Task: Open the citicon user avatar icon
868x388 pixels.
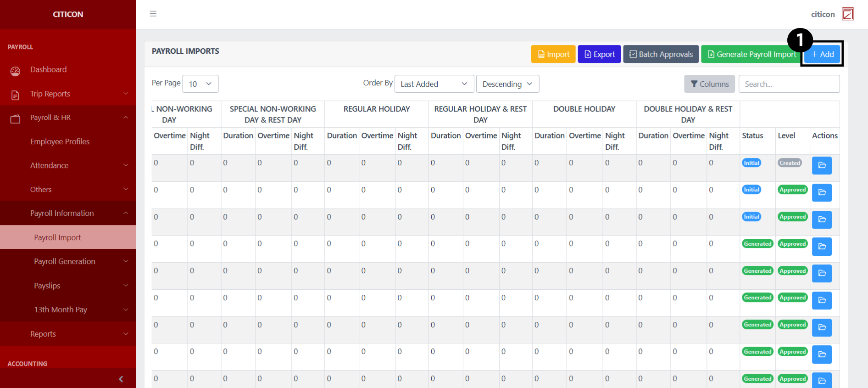Action: click(848, 14)
